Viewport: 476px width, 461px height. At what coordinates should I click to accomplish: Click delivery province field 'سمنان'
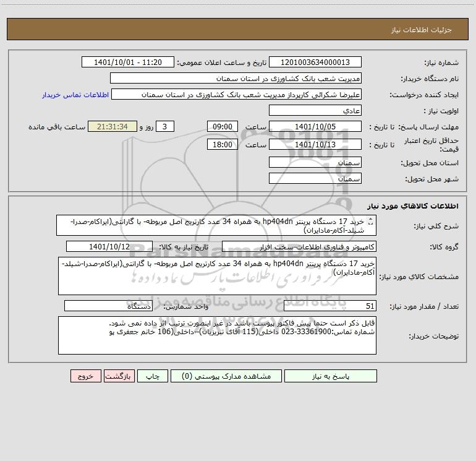click(315, 163)
